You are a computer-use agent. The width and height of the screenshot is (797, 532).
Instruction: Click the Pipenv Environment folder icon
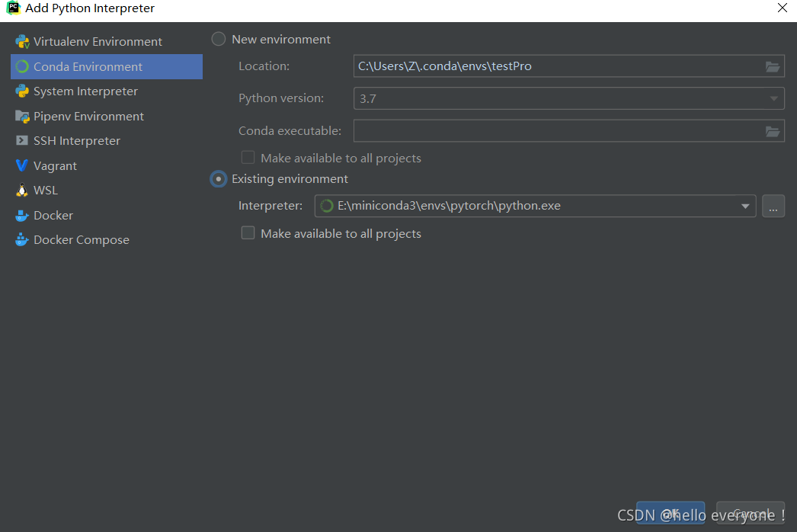pos(22,117)
